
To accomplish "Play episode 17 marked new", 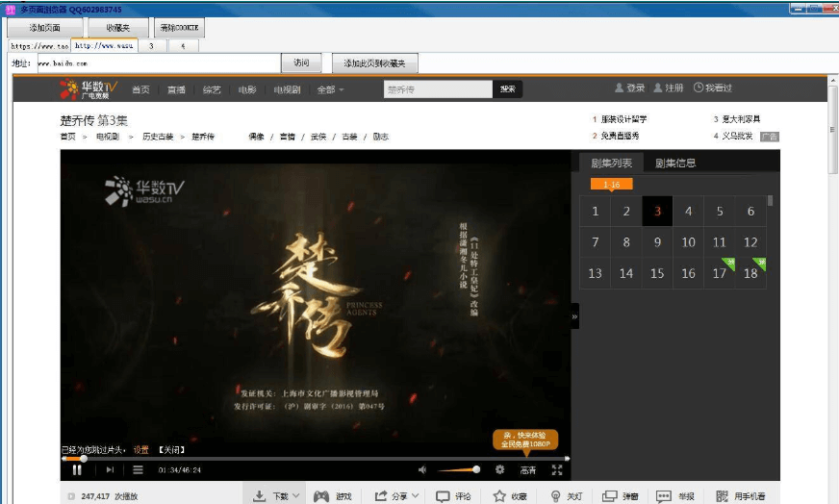I will coord(720,273).
